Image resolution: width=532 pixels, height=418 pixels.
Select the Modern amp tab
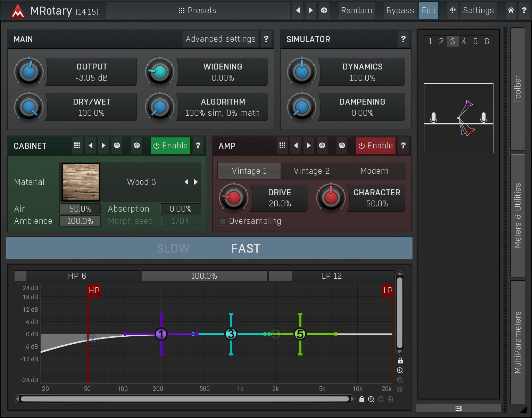374,171
